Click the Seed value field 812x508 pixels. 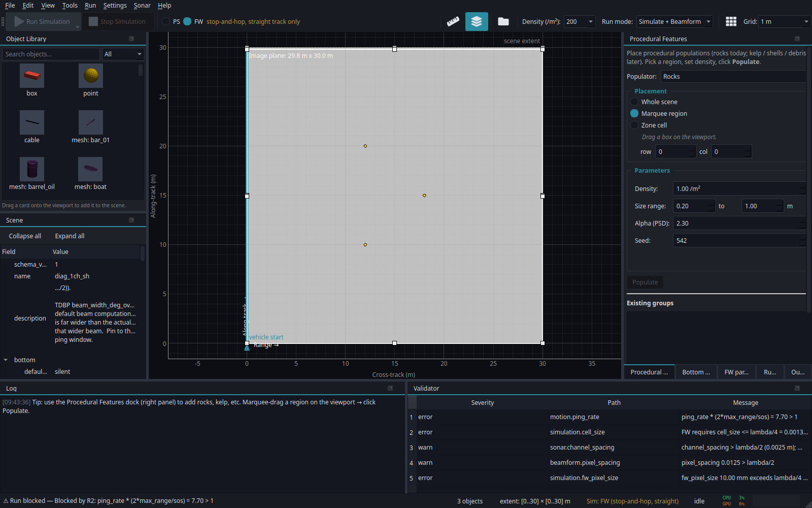739,240
